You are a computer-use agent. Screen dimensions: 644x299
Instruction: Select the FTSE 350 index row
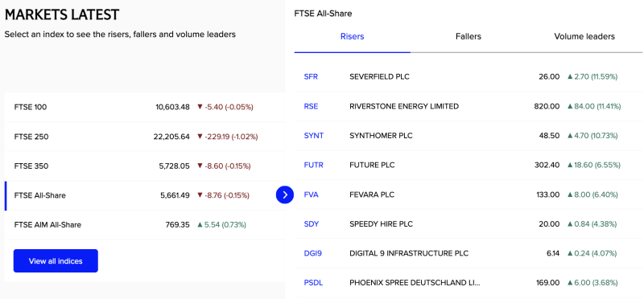click(x=145, y=166)
